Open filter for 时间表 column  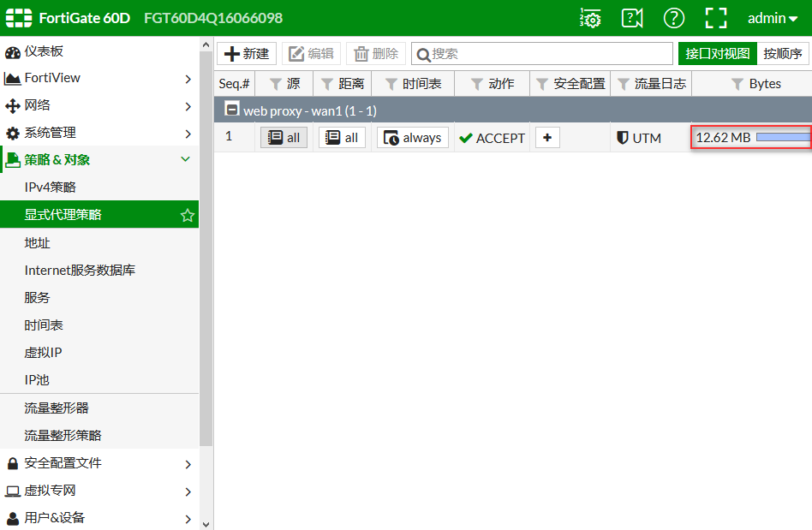click(x=391, y=85)
